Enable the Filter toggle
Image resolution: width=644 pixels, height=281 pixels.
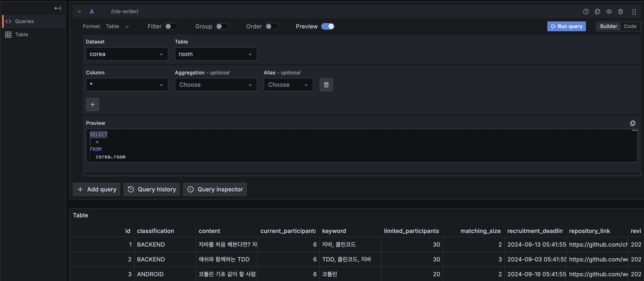coord(171,26)
